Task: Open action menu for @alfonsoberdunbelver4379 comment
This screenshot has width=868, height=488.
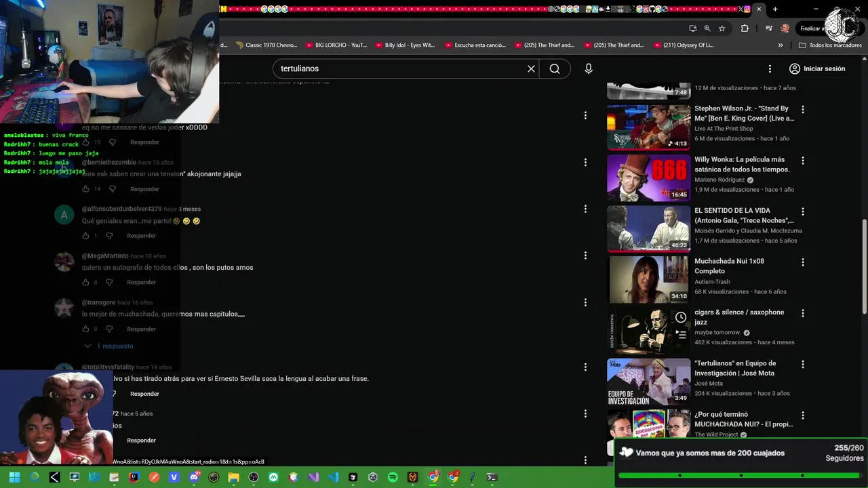Action: [x=585, y=209]
